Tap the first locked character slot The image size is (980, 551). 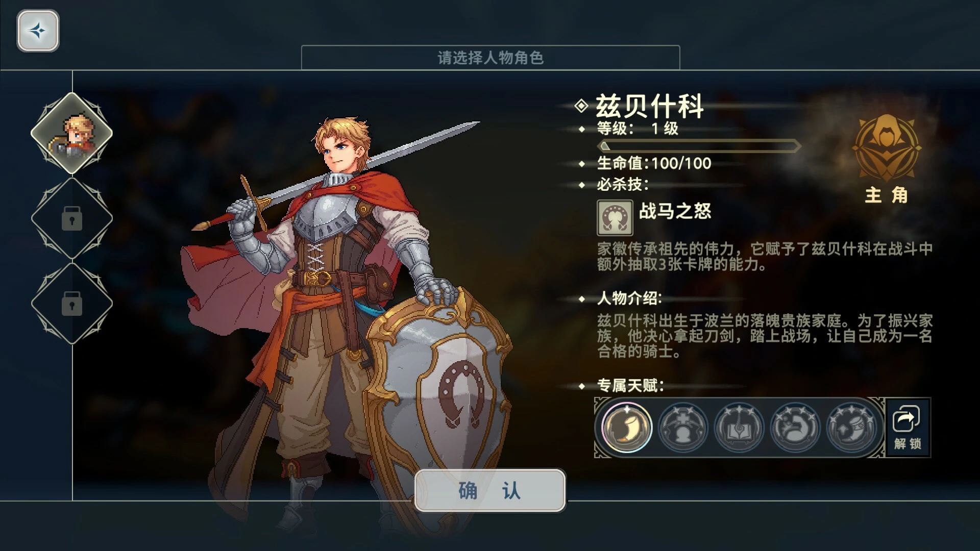pyautogui.click(x=72, y=219)
